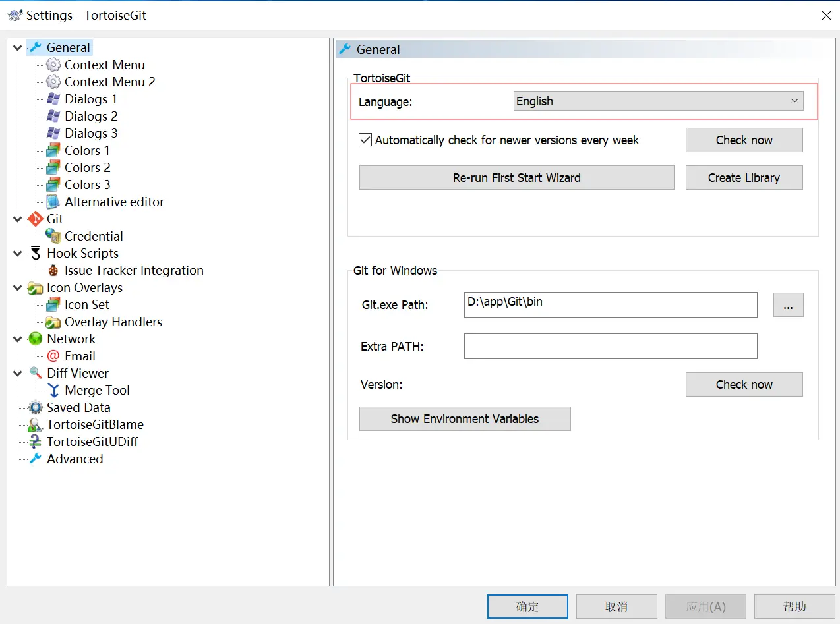This screenshot has width=840, height=624.
Task: Click Check now for TortoiseGit updates
Action: click(x=744, y=140)
